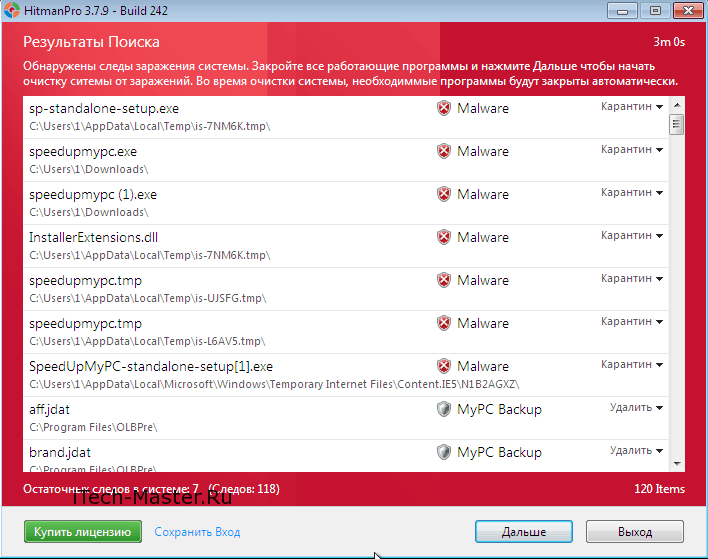The image size is (708, 559).
Task: Open Карантин action dropdown for InstallerExtensions.dll
Action: [x=632, y=235]
